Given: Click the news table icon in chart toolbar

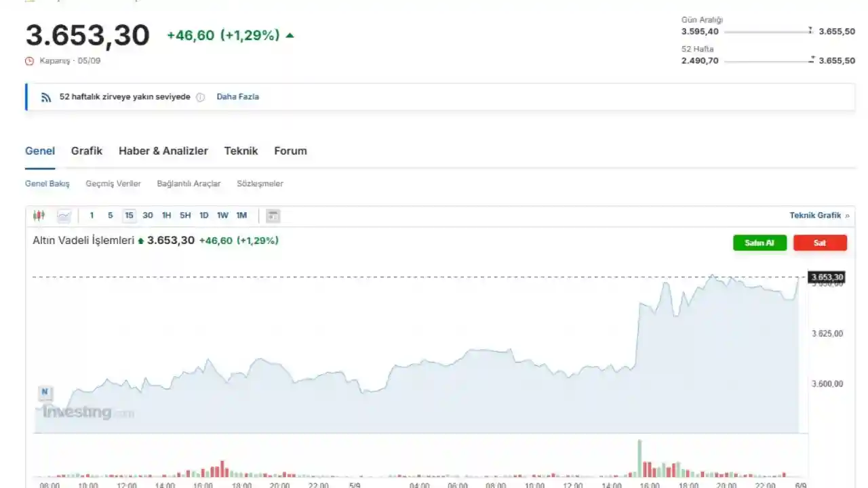Looking at the screenshot, I should point(273,216).
